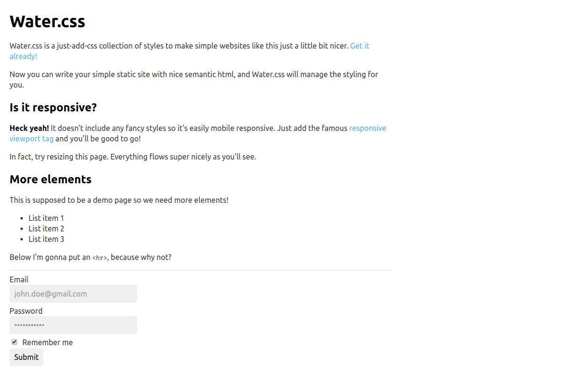Image resolution: width=588 pixels, height=388 pixels.
Task: Click the "Water.css" main heading
Action: pyautogui.click(x=47, y=21)
